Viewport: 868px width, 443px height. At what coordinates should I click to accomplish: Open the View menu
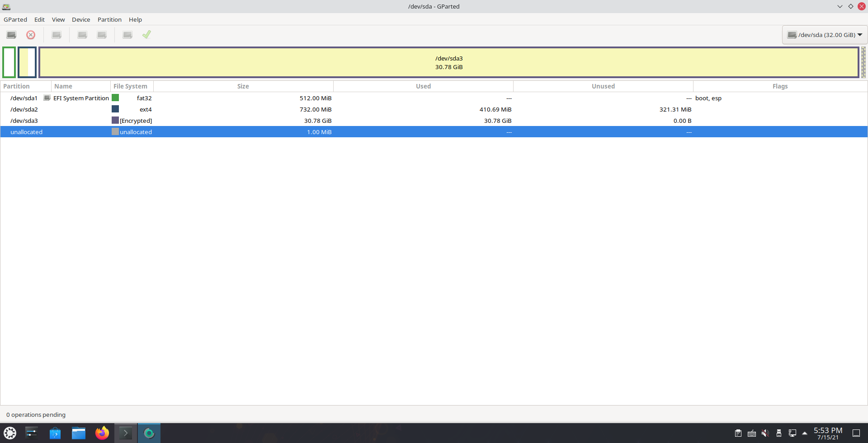point(58,19)
